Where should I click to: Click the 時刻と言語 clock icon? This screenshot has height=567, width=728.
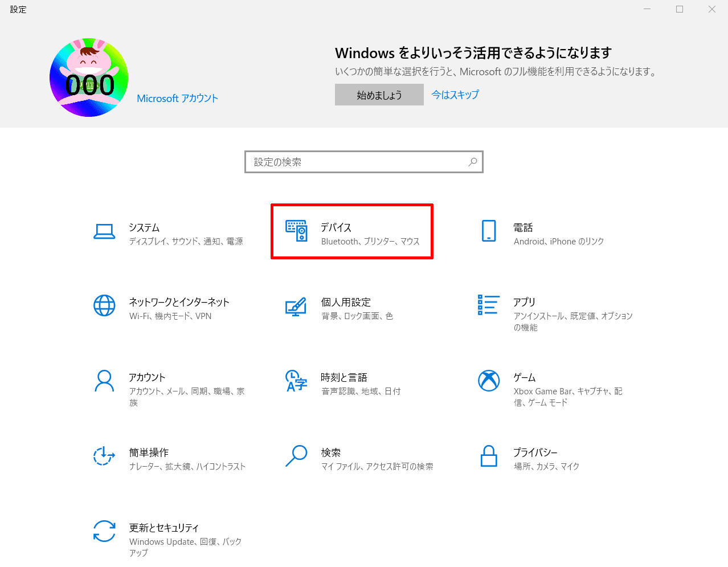(296, 381)
